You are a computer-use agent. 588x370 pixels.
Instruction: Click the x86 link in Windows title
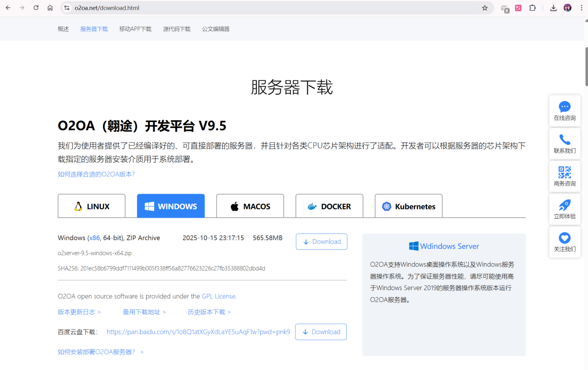[x=95, y=238]
